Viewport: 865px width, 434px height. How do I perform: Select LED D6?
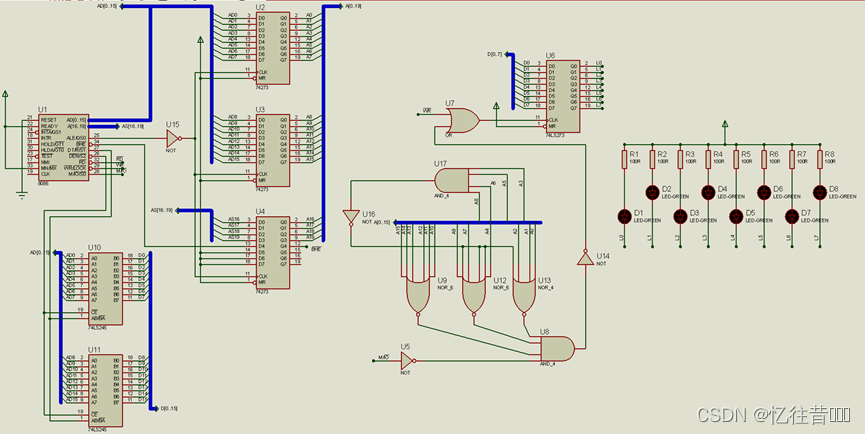point(764,192)
